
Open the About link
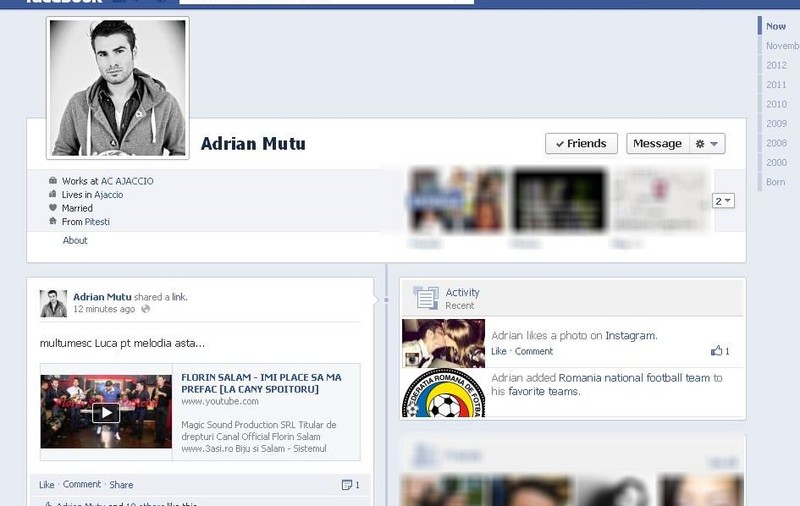(x=75, y=240)
